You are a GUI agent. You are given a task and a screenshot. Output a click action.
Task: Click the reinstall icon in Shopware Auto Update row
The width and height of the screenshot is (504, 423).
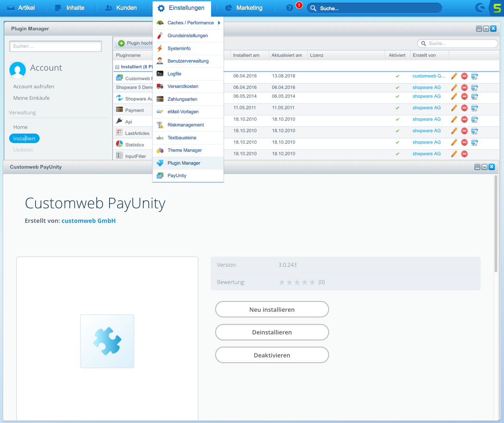click(x=475, y=96)
